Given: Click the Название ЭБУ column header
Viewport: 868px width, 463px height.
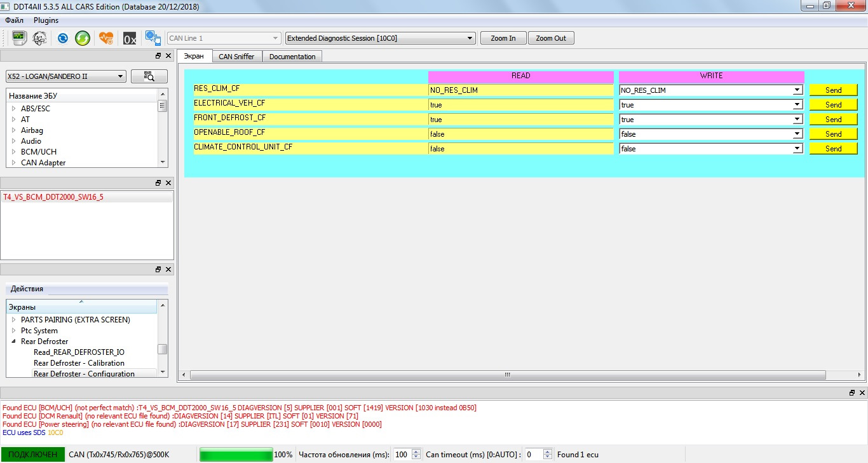Looking at the screenshot, I should click(x=81, y=96).
